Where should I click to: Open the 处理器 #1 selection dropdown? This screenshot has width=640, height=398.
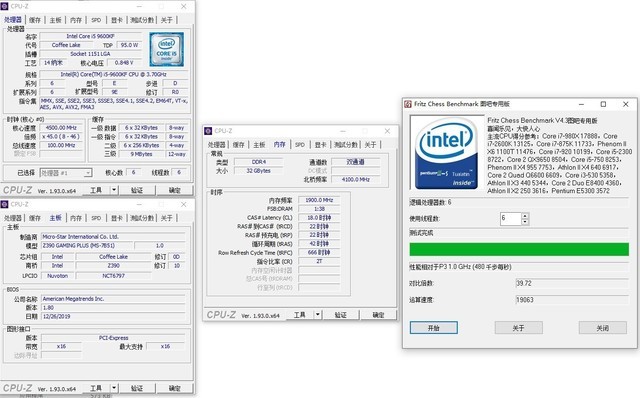[x=66, y=173]
